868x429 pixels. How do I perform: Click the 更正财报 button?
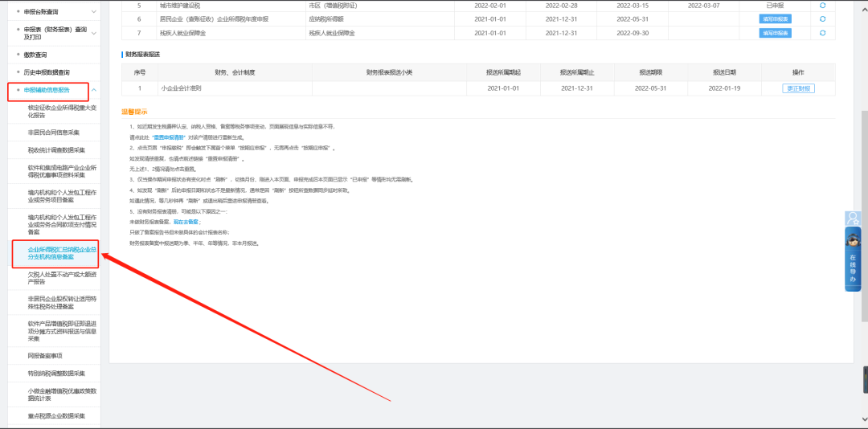point(798,88)
